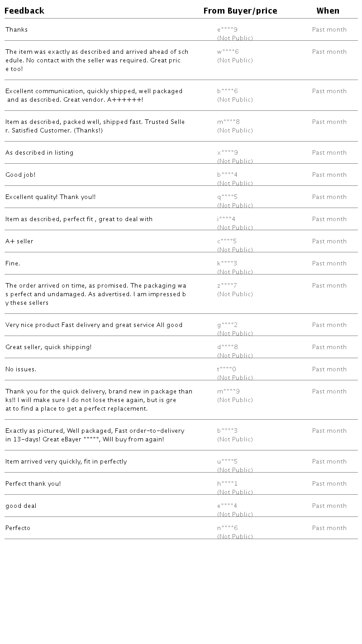Open buyer g****2 profile
The image size is (362, 644).
tap(227, 325)
